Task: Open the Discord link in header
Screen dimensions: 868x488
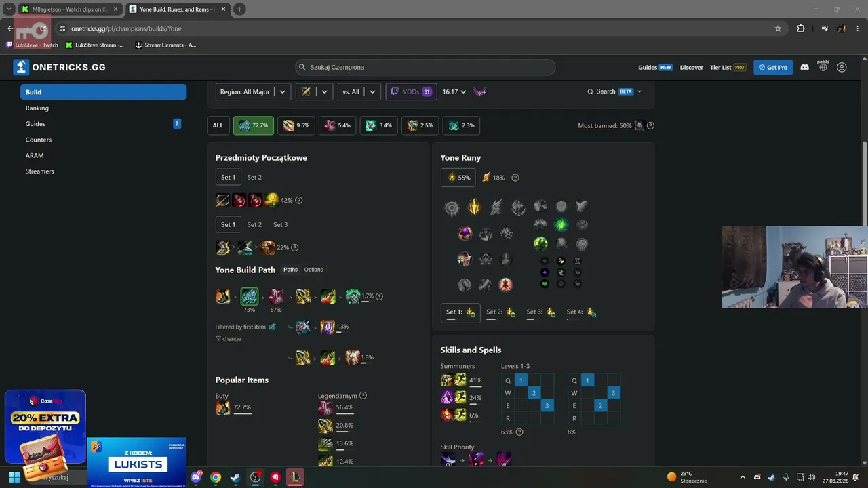Action: pyautogui.click(x=804, y=67)
